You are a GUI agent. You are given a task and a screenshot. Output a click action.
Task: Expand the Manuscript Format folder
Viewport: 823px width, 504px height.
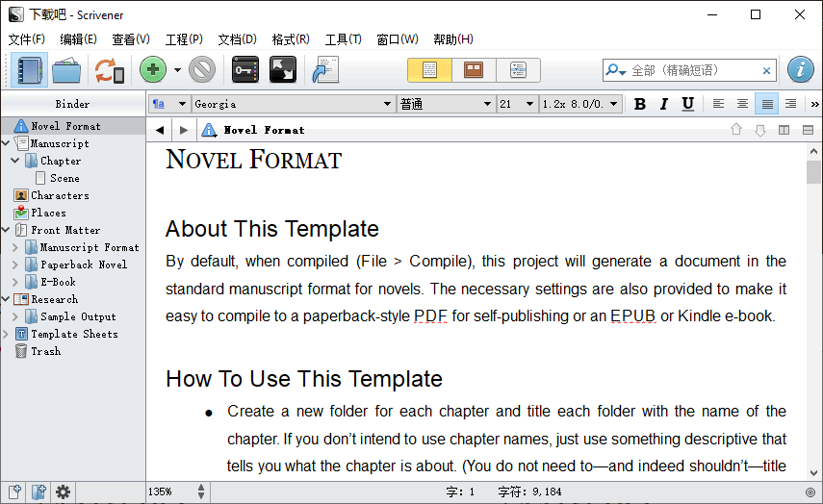[x=15, y=247]
